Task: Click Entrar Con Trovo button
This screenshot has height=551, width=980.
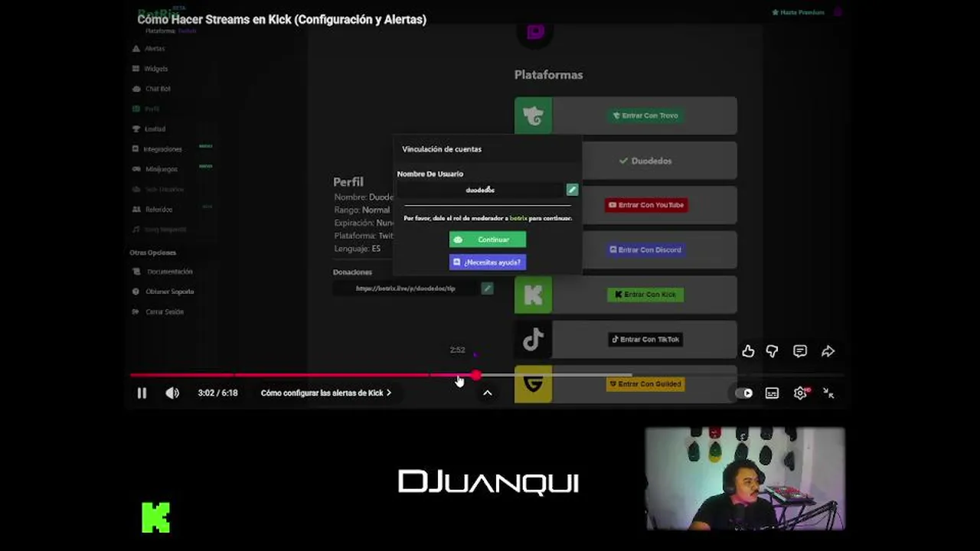Action: coord(645,116)
